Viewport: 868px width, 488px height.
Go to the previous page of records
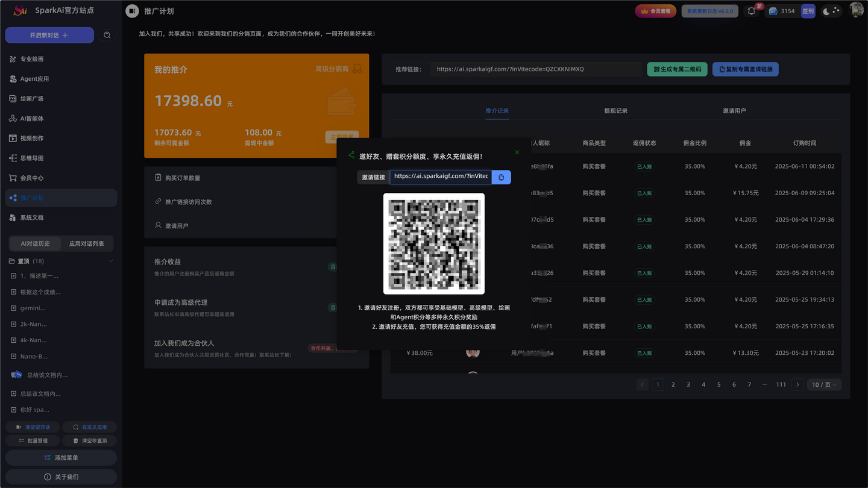click(x=643, y=384)
